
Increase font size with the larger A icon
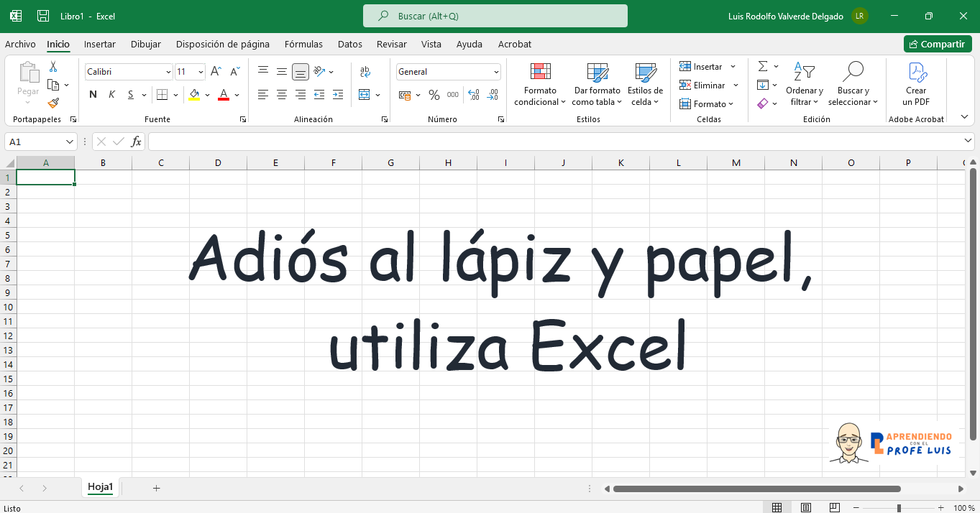pyautogui.click(x=216, y=72)
